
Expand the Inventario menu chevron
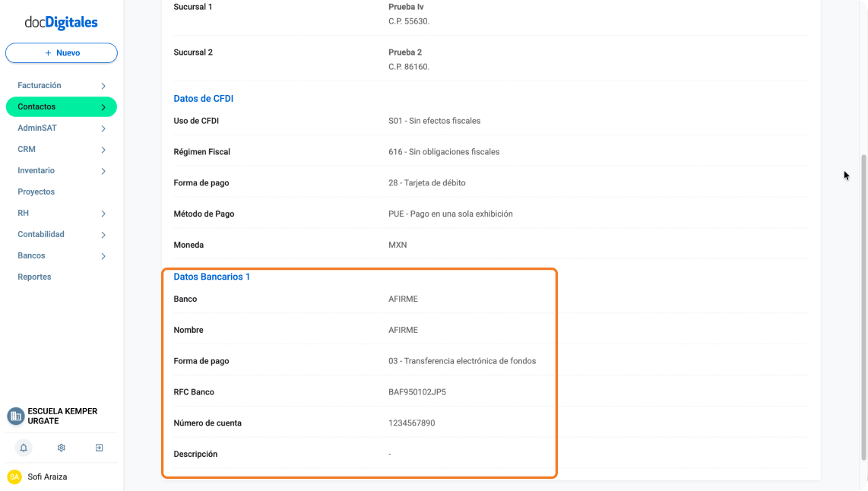point(103,171)
